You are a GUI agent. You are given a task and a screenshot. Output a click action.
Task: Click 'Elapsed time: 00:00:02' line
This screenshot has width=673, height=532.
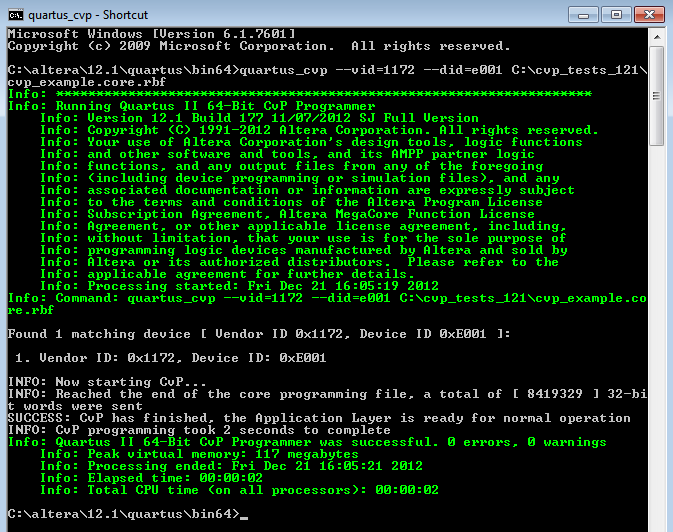pos(152,478)
